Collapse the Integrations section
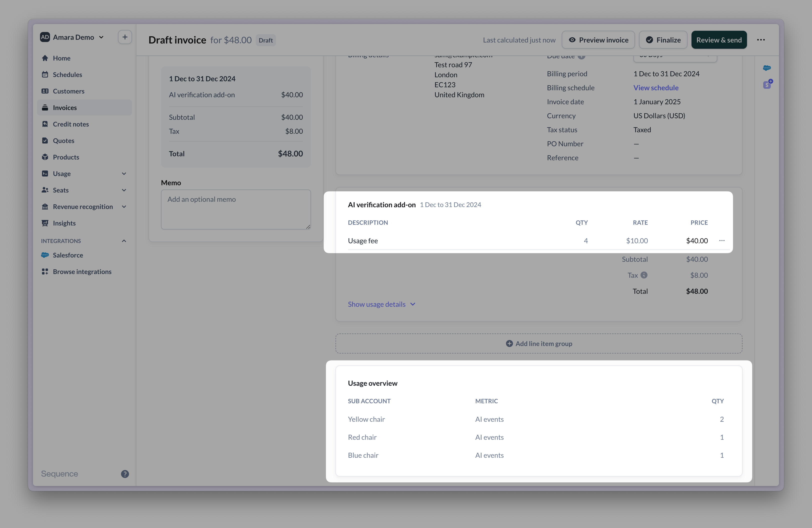 [x=124, y=241]
